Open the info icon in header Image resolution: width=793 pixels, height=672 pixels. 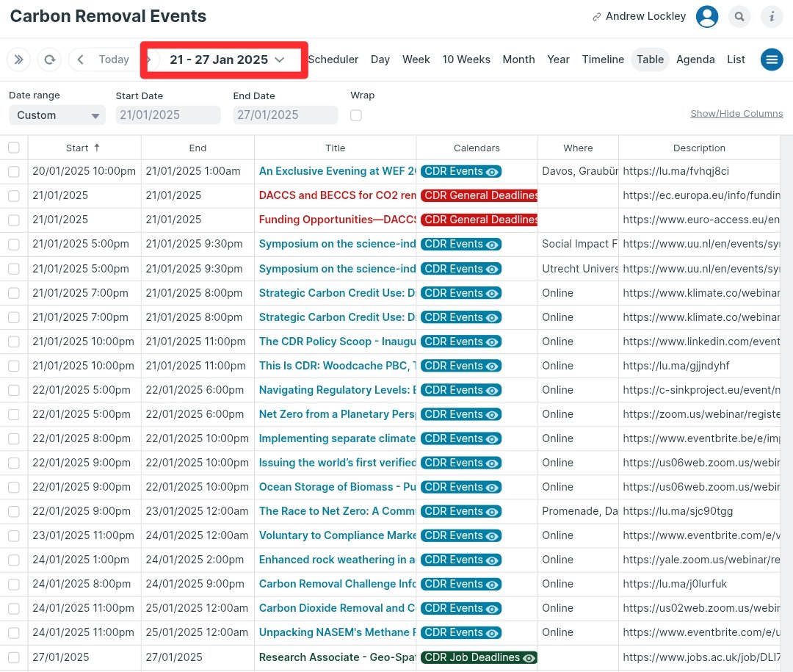tap(771, 17)
